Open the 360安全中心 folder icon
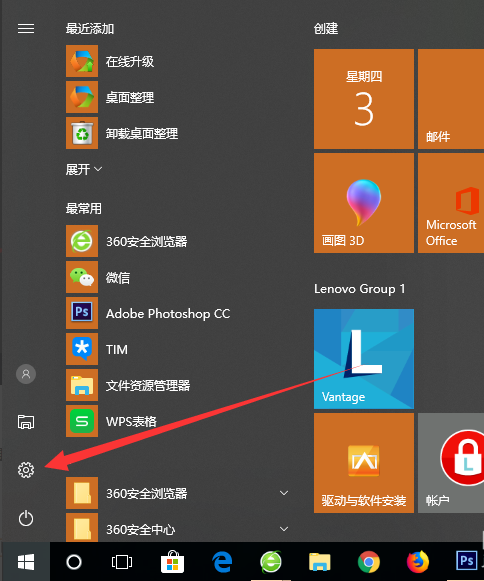The width and height of the screenshot is (484, 581). pyautogui.click(x=82, y=528)
